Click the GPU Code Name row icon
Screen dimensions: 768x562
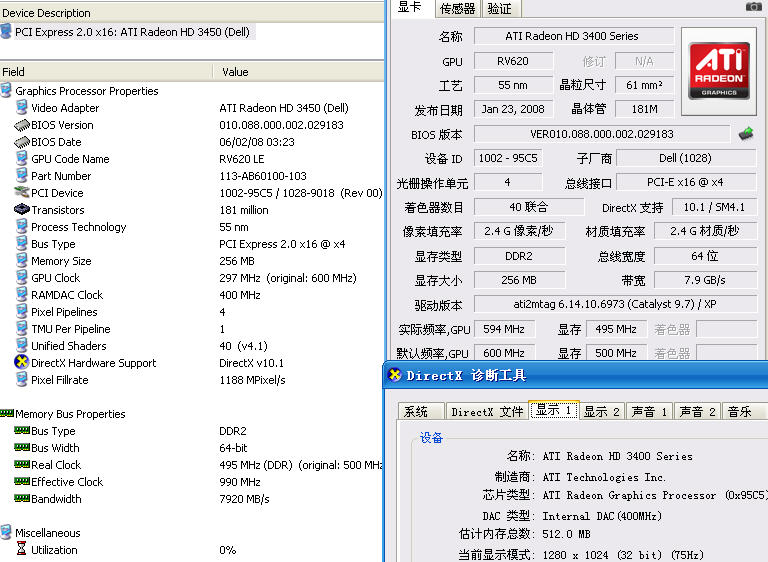click(22, 158)
